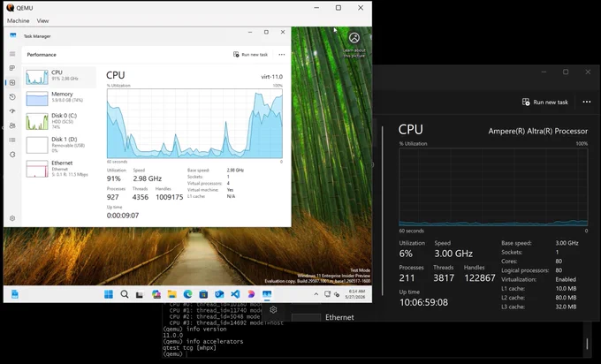Screen dimensions: 601x364
Task: Open Task View on the guest taskbar
Action: pos(140,294)
